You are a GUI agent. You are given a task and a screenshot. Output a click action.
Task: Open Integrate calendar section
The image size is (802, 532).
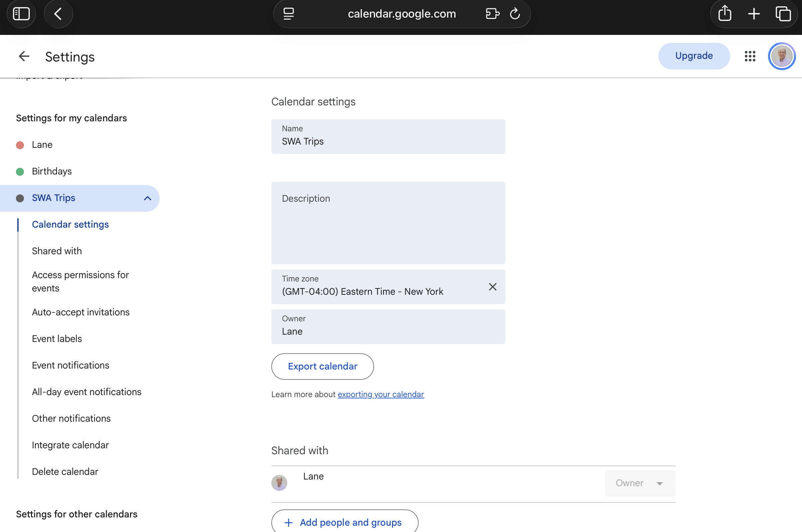pos(70,445)
